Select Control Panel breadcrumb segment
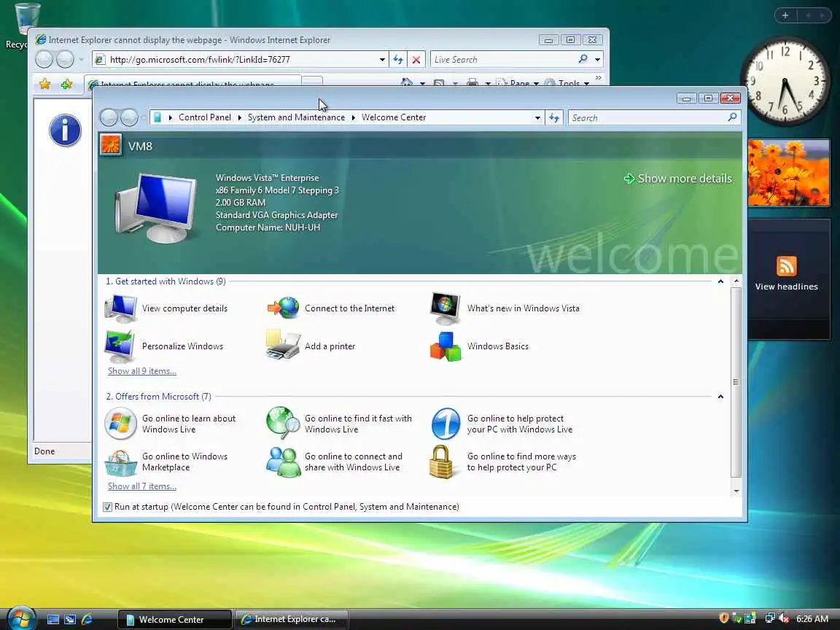The height and width of the screenshot is (630, 840). point(205,117)
